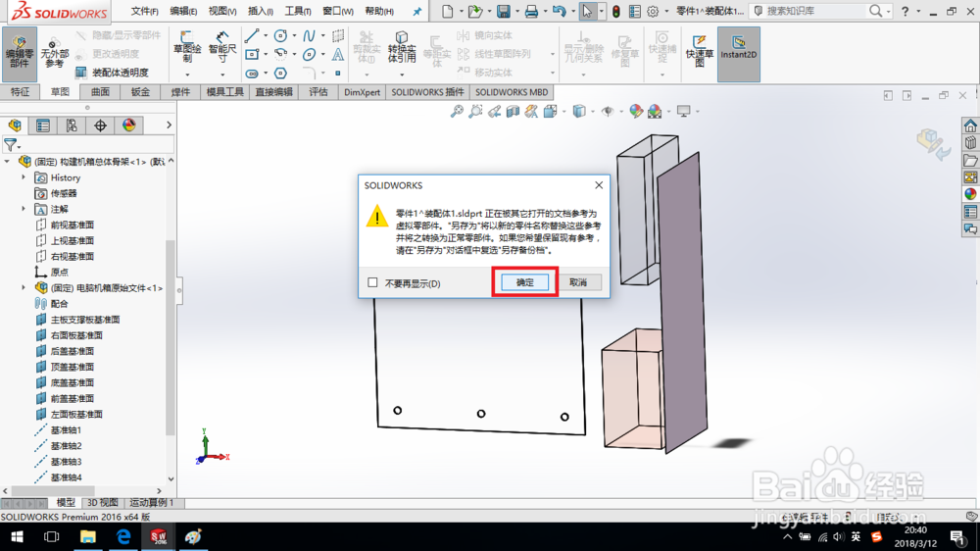The width and height of the screenshot is (980, 551).
Task: Close the SOLIDWORKS warning dialog
Action: coord(599,185)
